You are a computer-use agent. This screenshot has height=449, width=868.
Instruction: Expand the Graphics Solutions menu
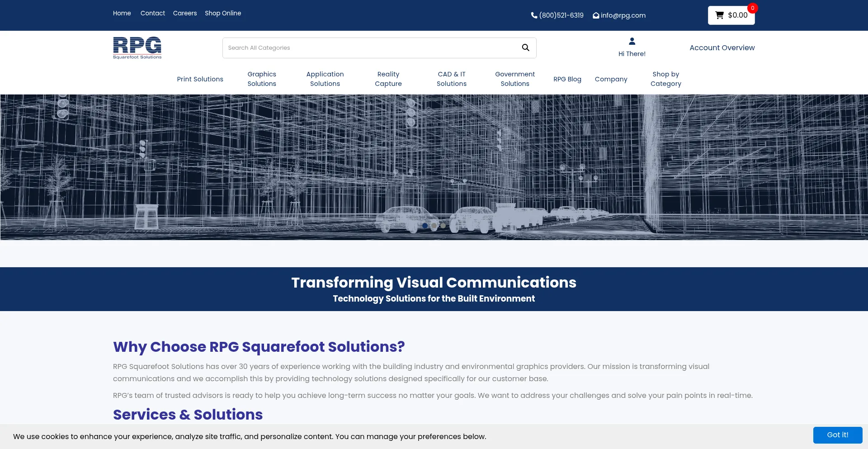(262, 79)
